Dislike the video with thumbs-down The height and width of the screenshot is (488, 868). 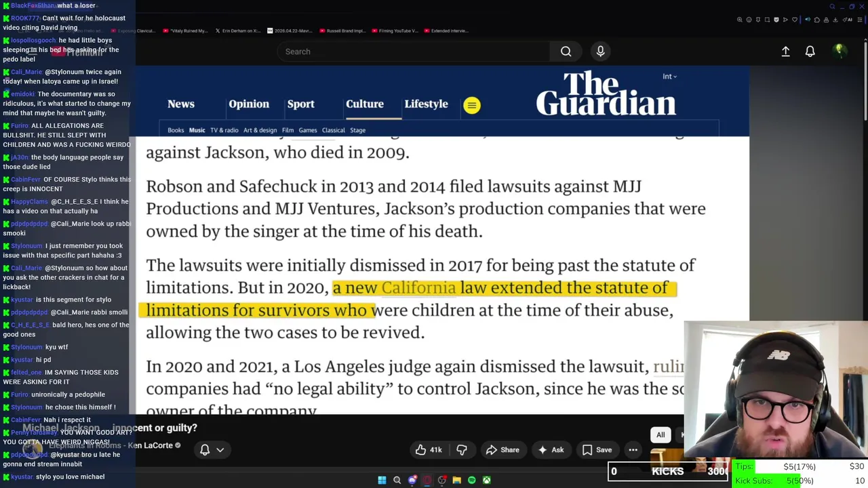(462, 450)
